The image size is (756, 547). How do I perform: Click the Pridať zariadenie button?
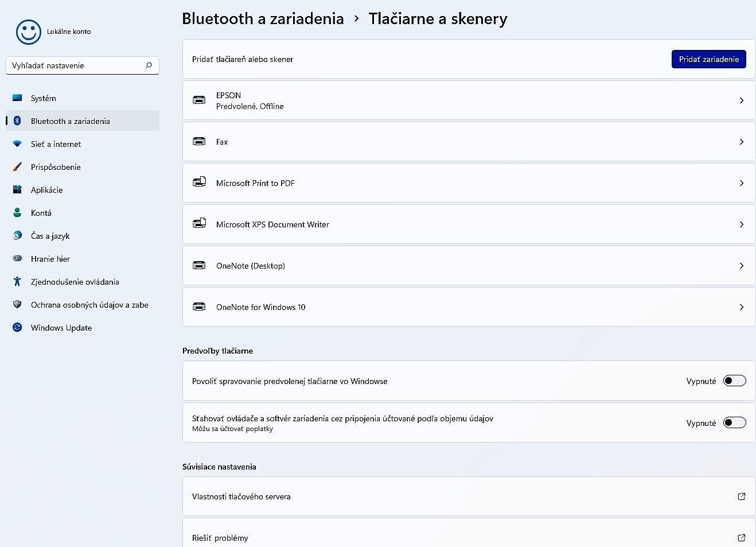pyautogui.click(x=709, y=59)
